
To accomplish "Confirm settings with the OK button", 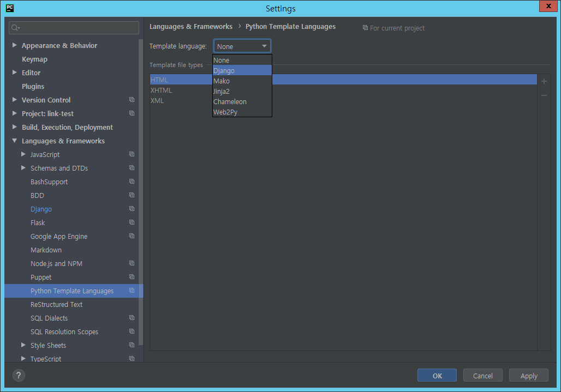I will pyautogui.click(x=437, y=376).
